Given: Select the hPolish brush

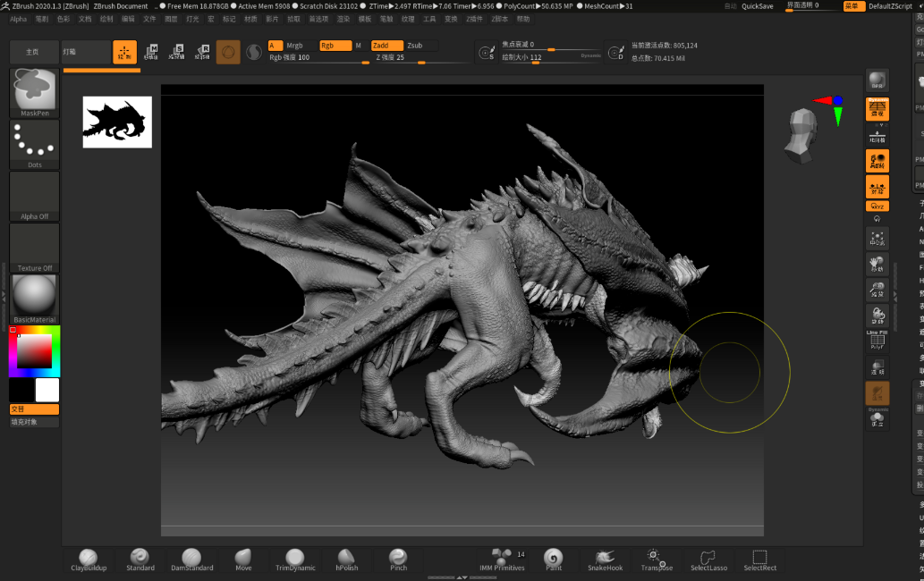Looking at the screenshot, I should tap(346, 559).
